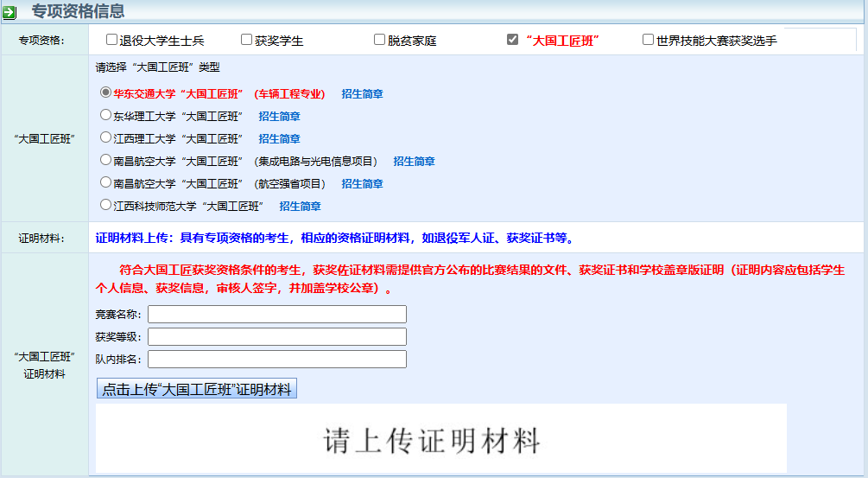The height and width of the screenshot is (478, 868).
Task: Click the 专项资格信息 section heading
Action: pyautogui.click(x=78, y=11)
